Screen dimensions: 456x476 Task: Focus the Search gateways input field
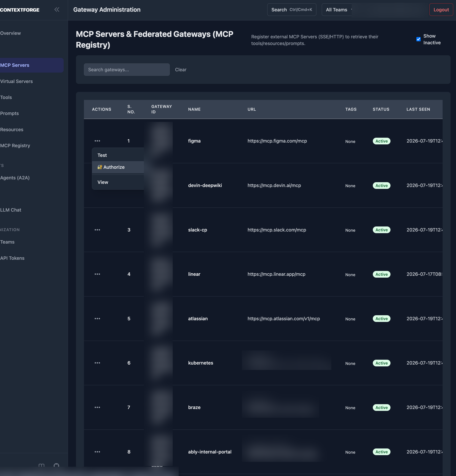(127, 70)
